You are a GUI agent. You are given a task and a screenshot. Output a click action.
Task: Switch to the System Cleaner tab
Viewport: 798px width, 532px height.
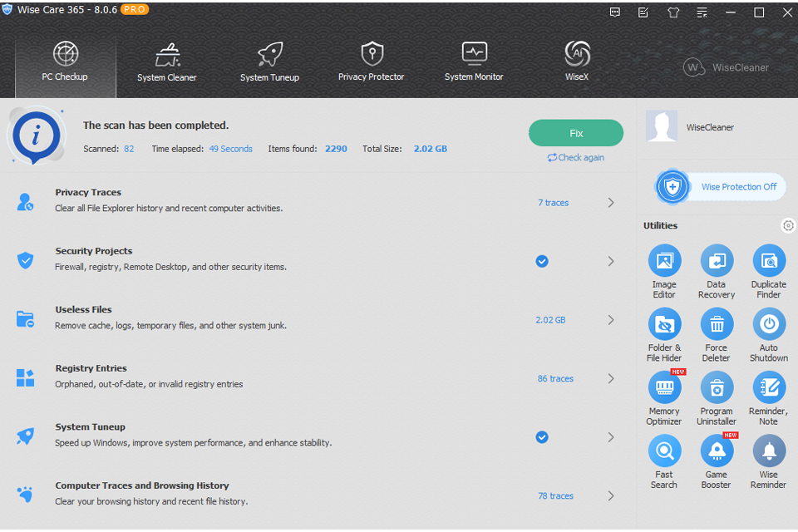click(x=167, y=61)
